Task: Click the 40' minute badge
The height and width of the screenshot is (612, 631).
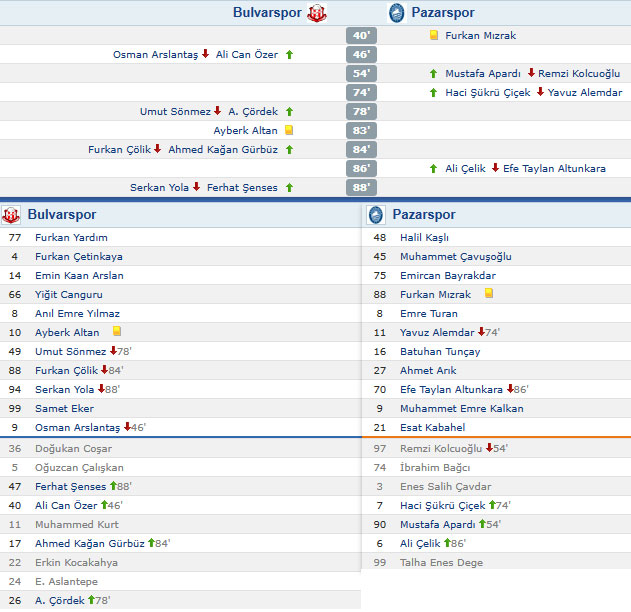Action: (x=361, y=35)
